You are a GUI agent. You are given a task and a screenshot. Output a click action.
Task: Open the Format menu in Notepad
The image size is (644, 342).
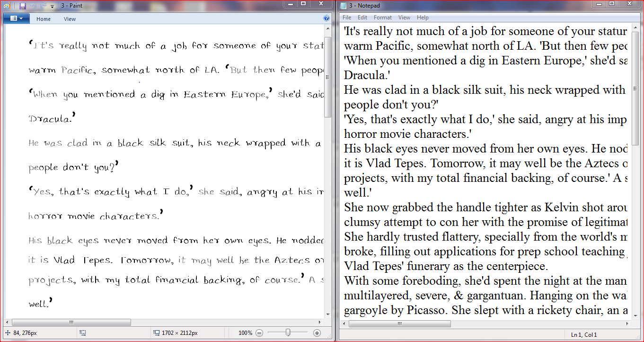(383, 18)
